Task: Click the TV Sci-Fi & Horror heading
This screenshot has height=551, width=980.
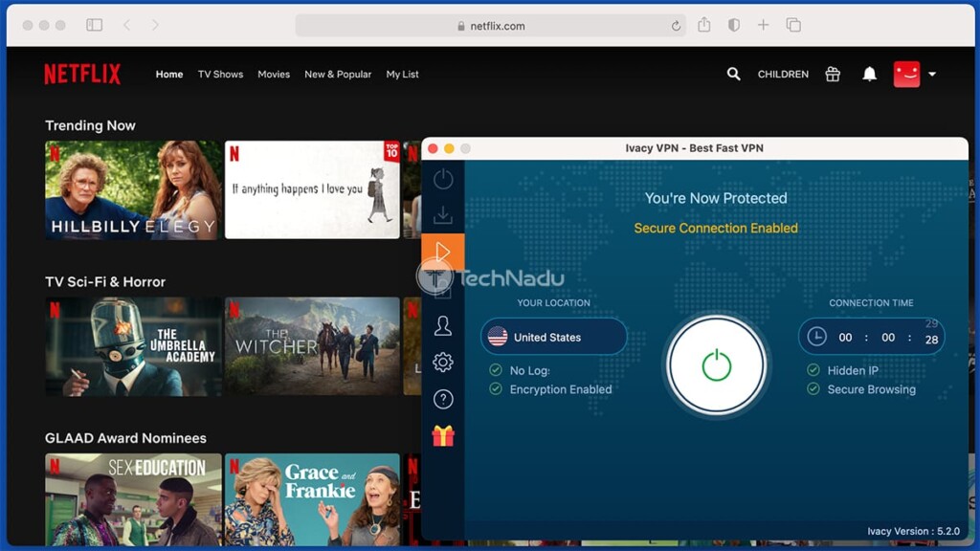Action: coord(105,282)
